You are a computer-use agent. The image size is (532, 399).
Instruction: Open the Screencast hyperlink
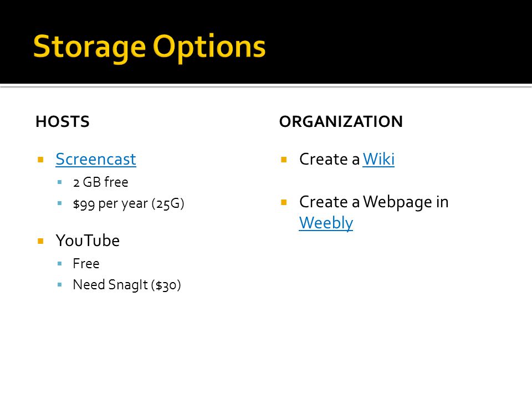pos(96,159)
